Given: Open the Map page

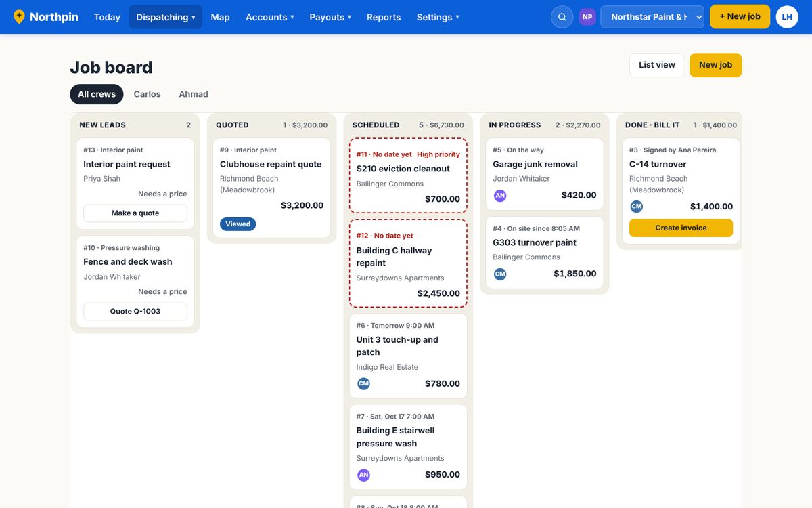Looking at the screenshot, I should coord(220,17).
